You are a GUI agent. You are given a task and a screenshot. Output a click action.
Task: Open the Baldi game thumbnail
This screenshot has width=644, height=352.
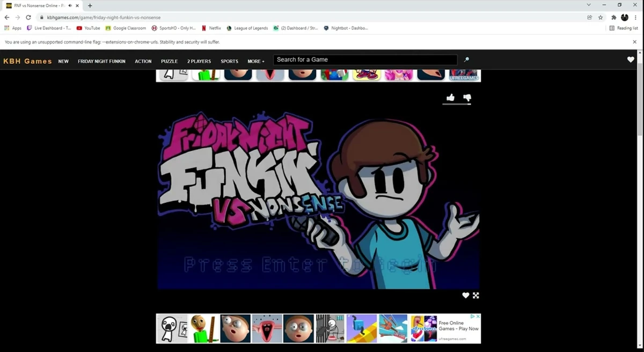tap(204, 328)
